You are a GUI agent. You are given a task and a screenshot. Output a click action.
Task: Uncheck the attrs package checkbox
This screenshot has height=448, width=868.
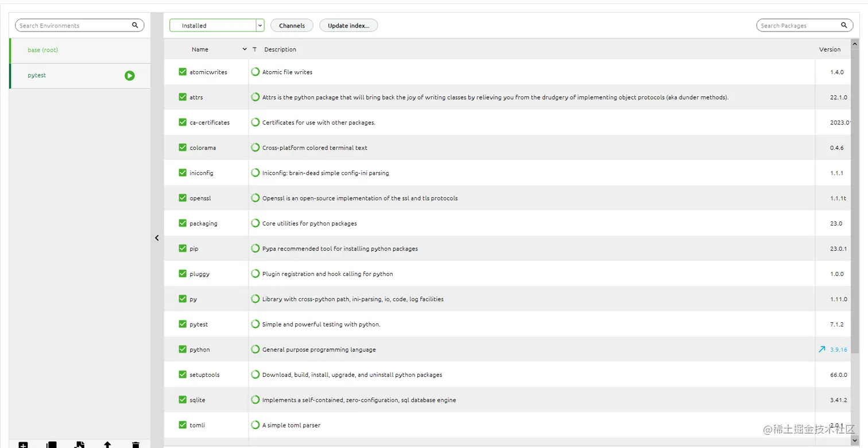[183, 97]
